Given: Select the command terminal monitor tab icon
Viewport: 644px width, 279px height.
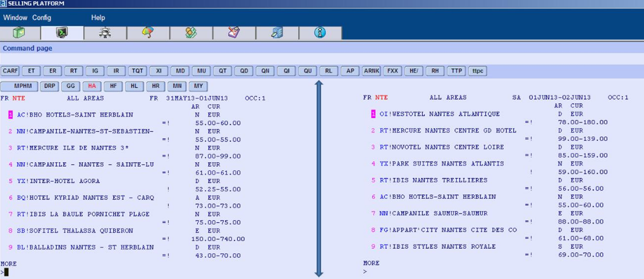Looking at the screenshot, I should [62, 33].
